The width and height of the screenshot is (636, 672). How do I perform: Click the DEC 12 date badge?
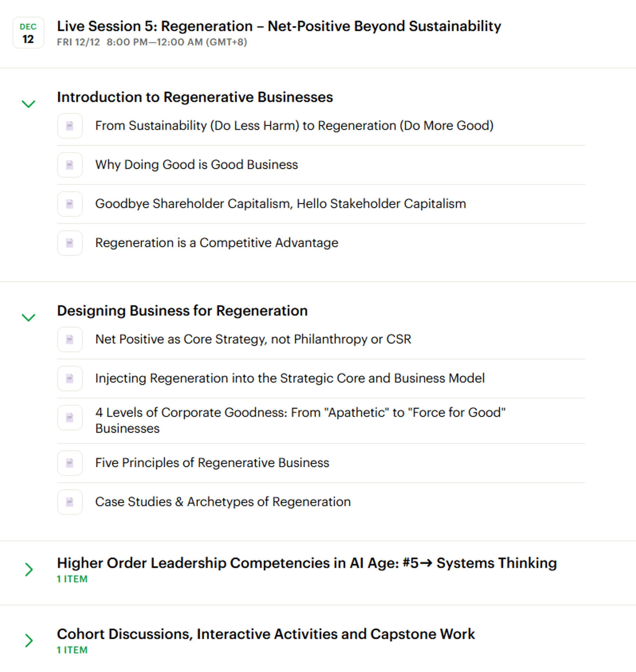28,33
